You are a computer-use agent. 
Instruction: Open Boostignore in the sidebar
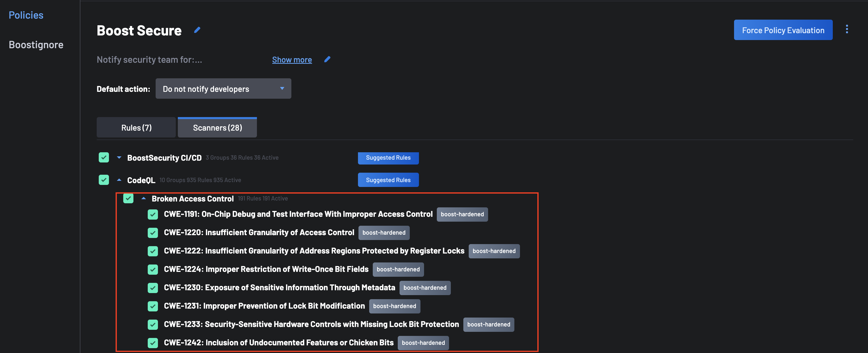click(x=36, y=45)
